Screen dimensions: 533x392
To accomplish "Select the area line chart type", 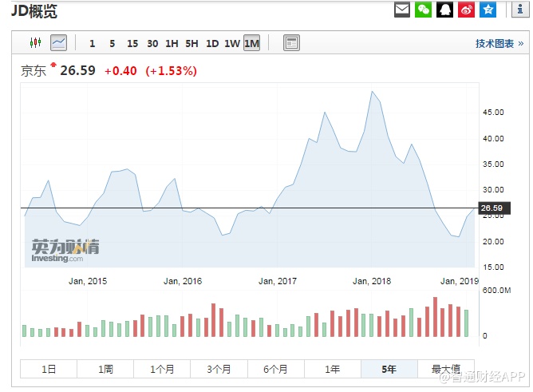I will [58, 43].
